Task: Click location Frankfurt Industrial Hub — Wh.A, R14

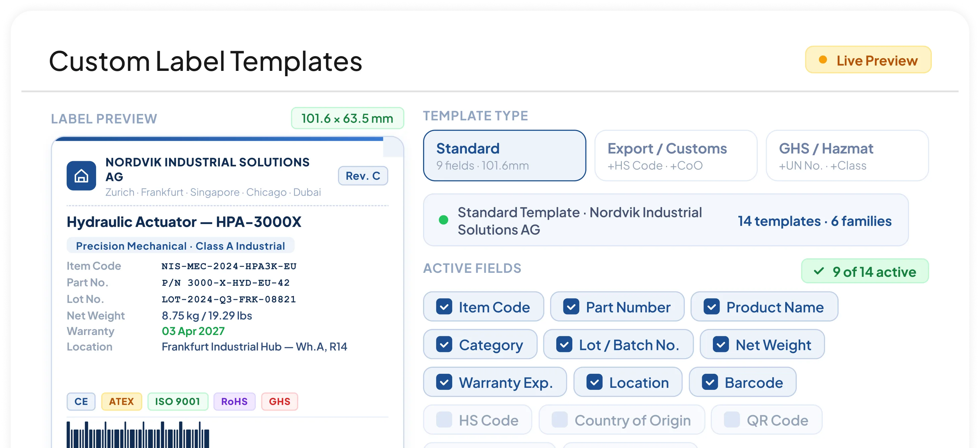Action: pyautogui.click(x=254, y=347)
